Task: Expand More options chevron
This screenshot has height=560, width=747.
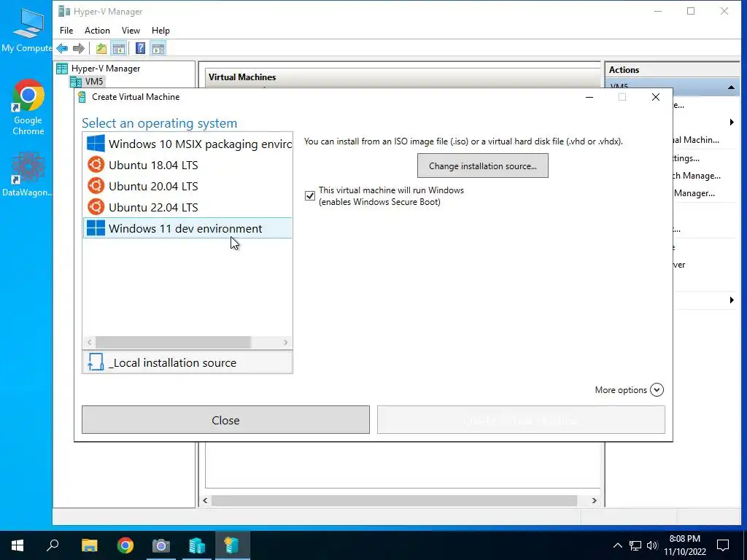Action: coord(657,389)
